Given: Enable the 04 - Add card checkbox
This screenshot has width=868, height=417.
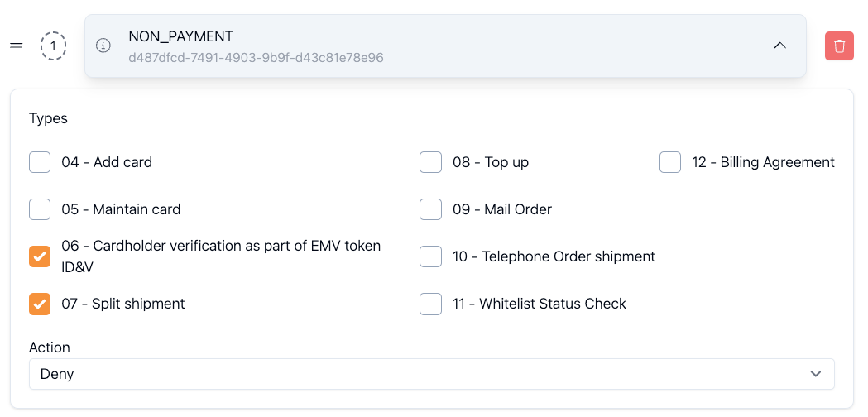Looking at the screenshot, I should [40, 162].
